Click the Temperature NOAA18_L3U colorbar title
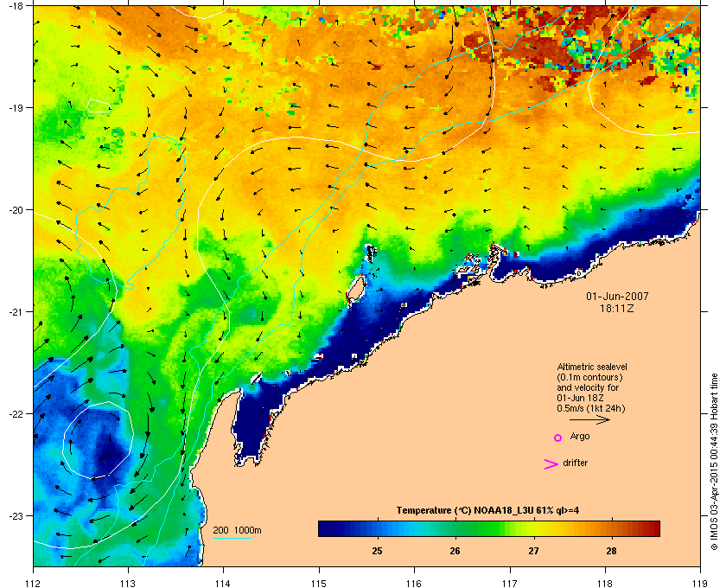726x588 pixels. point(487,511)
